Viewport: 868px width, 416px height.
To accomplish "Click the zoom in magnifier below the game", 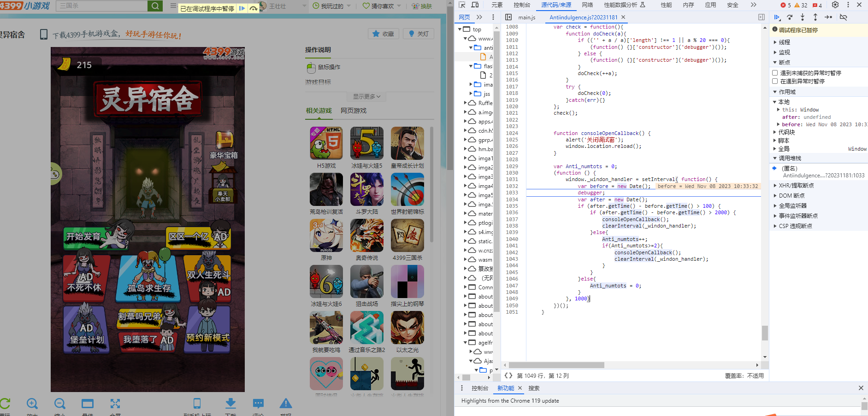I will click(32, 404).
